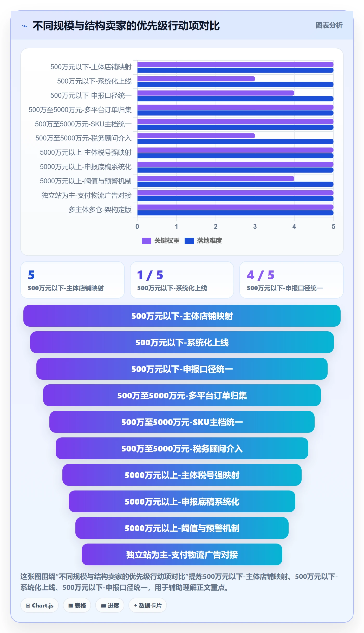Click funnel bar 5000万元以上-申报底稿系统化

click(182, 501)
